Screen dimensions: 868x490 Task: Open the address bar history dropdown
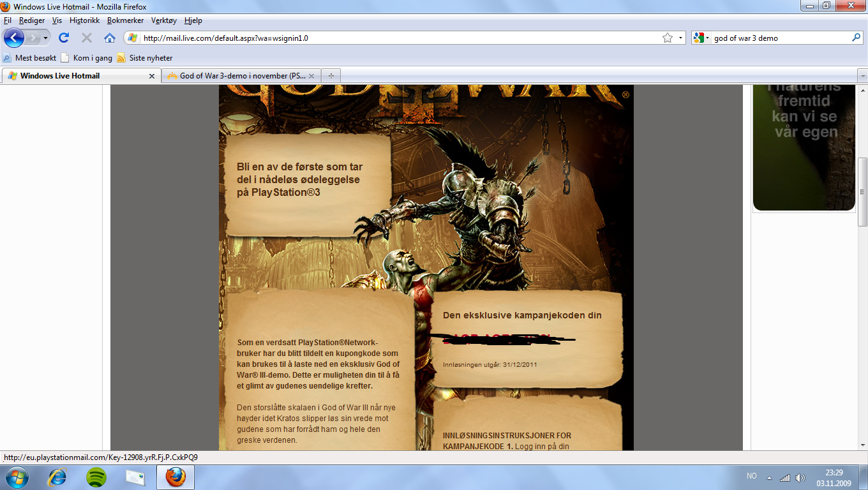[680, 38]
